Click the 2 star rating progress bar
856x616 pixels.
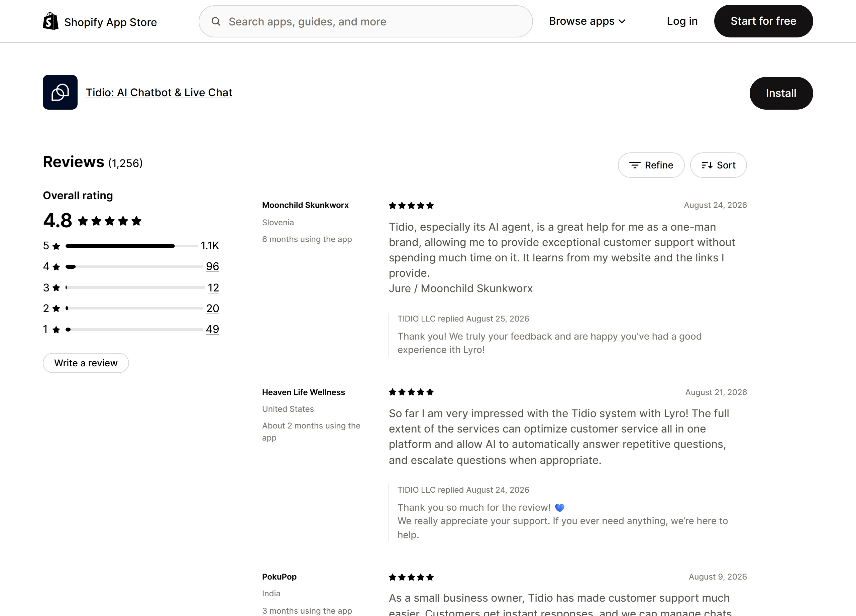(134, 308)
